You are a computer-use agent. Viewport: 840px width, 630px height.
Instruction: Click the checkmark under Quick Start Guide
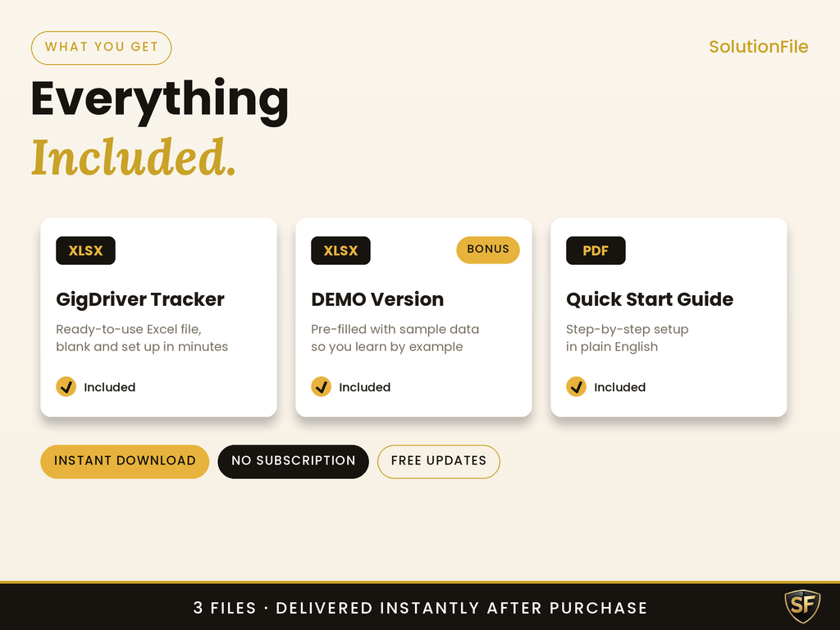(576, 386)
